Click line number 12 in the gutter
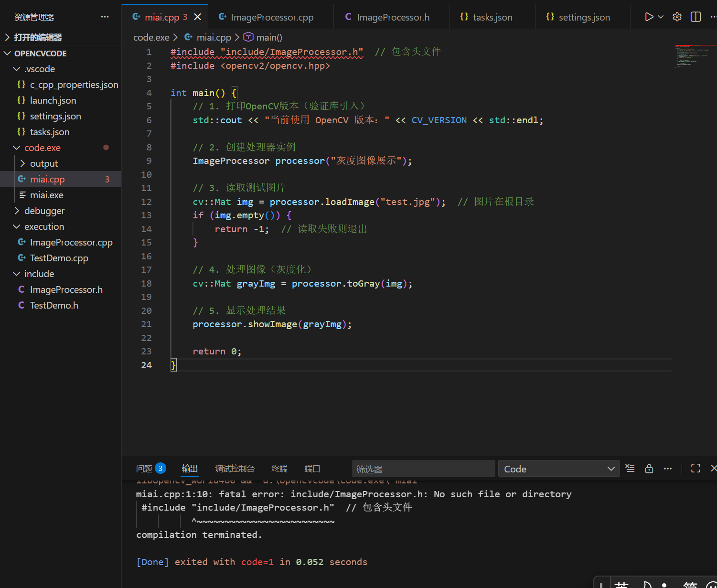The image size is (717, 588). tap(146, 202)
